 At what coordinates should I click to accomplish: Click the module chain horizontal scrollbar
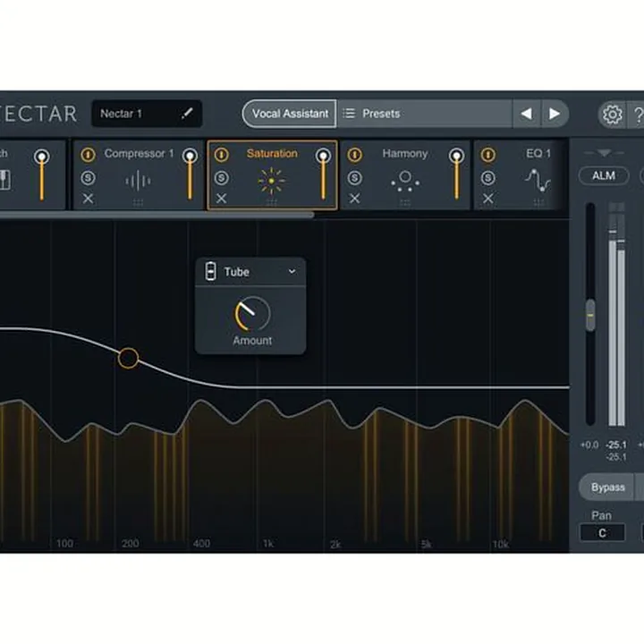coord(156,215)
